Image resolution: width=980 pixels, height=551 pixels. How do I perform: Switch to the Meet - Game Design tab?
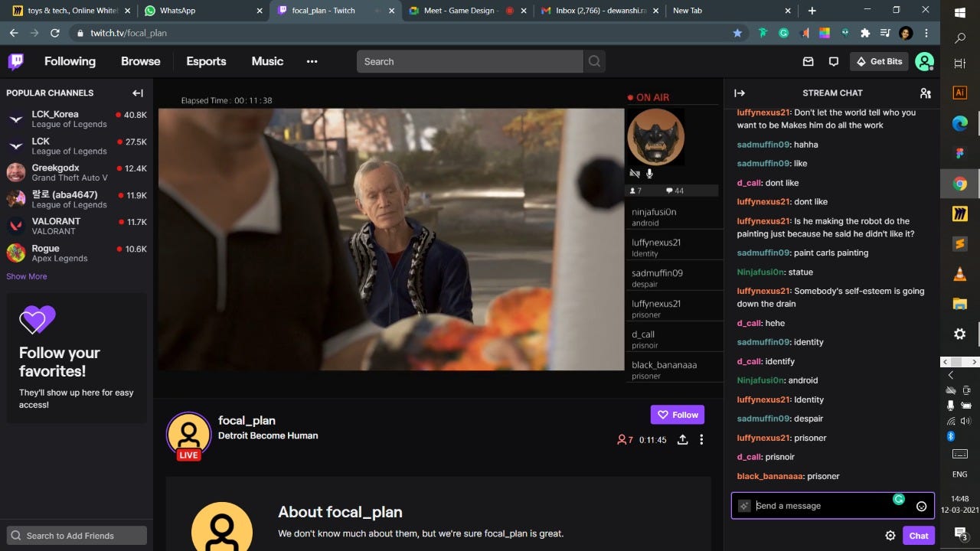pos(467,11)
